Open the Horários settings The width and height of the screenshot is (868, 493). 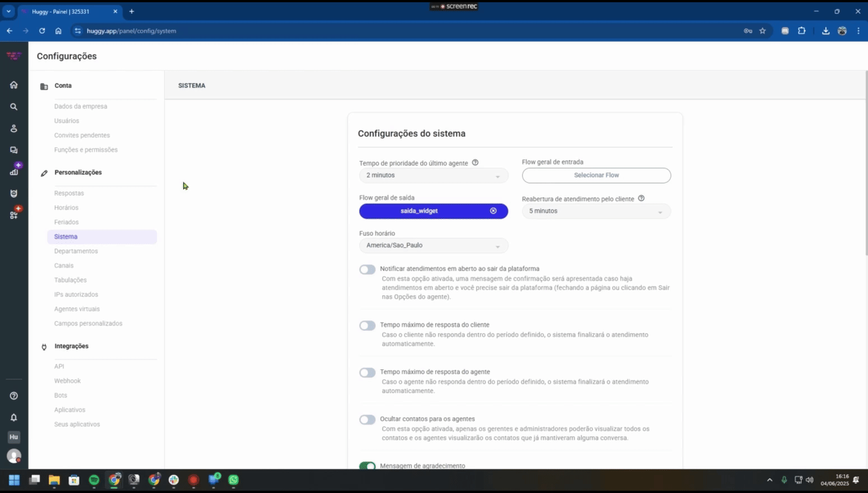pyautogui.click(x=66, y=208)
